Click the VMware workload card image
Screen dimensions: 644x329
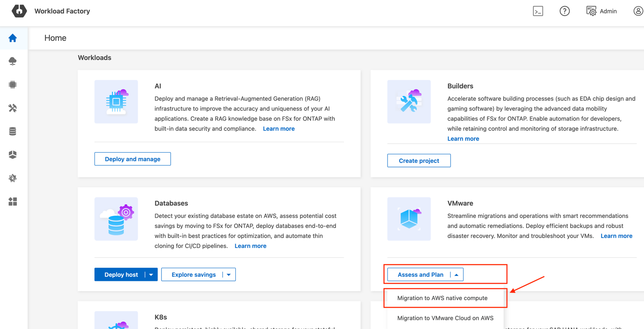coord(409,219)
